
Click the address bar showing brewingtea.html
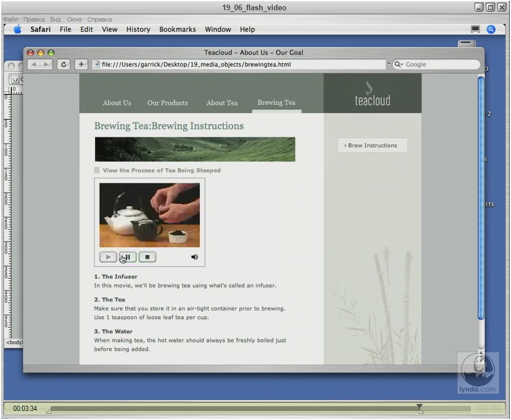(239, 64)
